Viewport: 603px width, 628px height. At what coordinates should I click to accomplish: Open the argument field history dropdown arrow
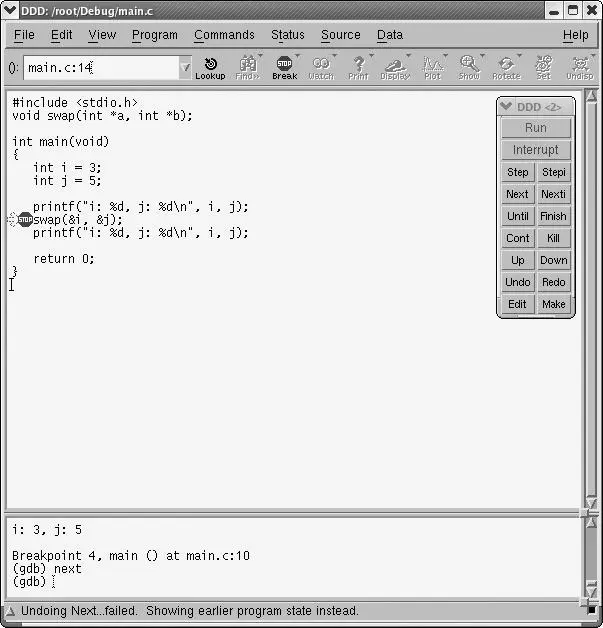[x=185, y=68]
